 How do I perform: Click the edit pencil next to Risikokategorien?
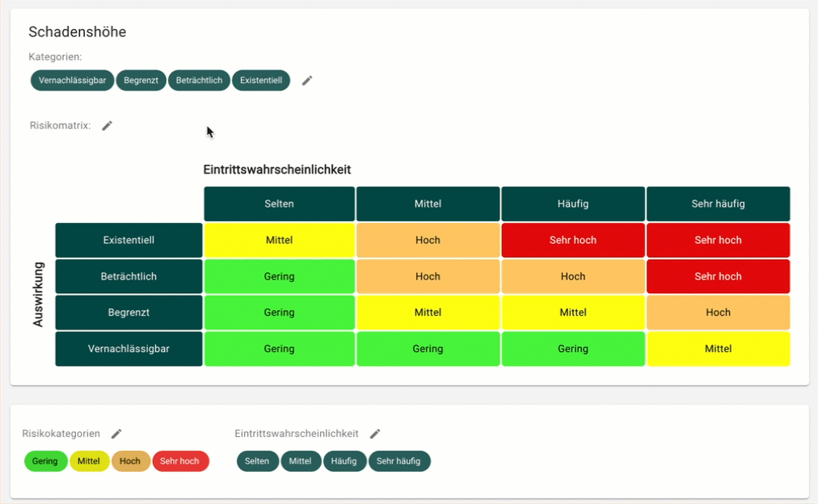[x=116, y=434]
